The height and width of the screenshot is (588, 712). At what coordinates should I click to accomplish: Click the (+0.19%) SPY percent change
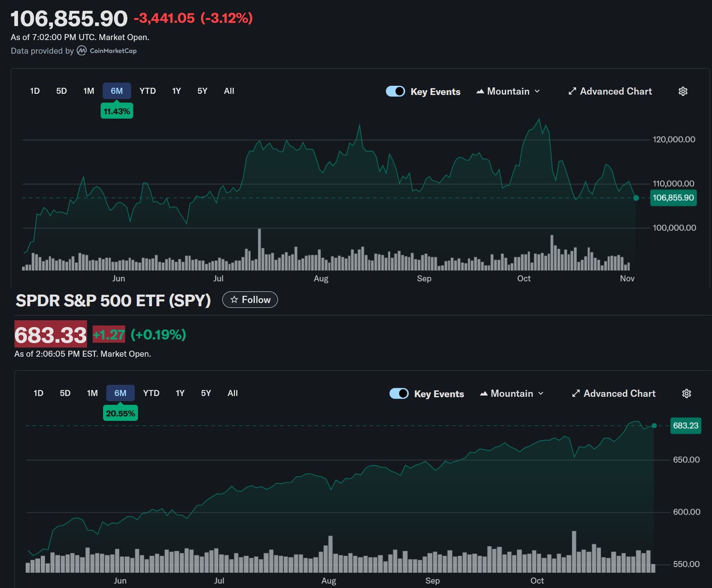pos(158,334)
